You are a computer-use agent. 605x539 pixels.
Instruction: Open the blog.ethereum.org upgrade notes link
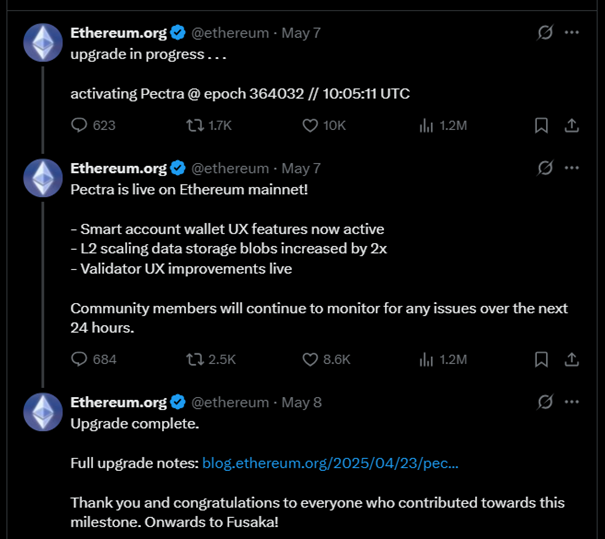pyautogui.click(x=330, y=463)
